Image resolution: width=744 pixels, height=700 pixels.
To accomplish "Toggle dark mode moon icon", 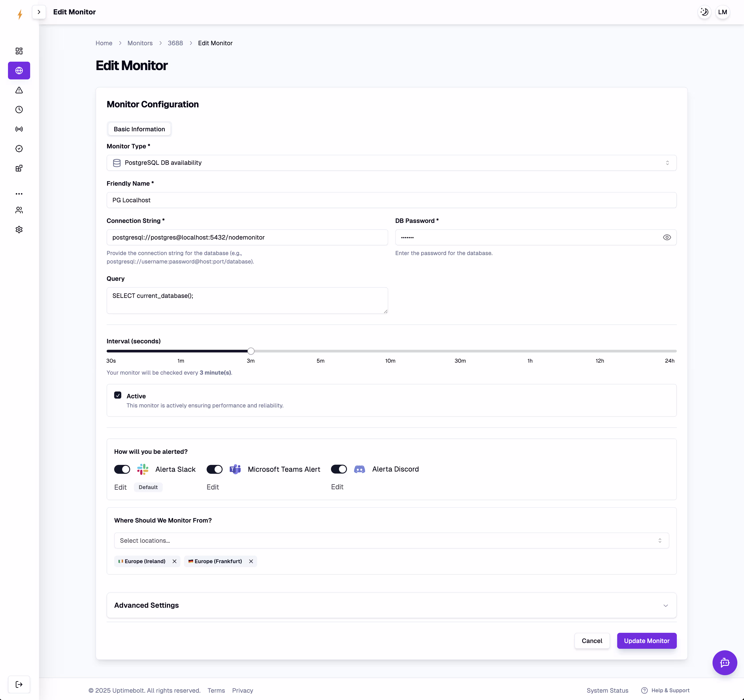I will click(x=704, y=12).
